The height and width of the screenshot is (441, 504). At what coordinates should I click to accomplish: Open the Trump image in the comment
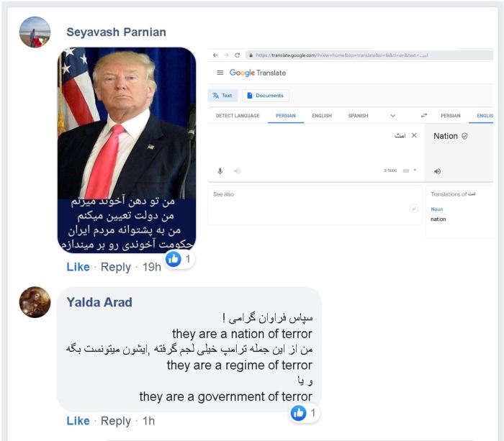coord(127,150)
